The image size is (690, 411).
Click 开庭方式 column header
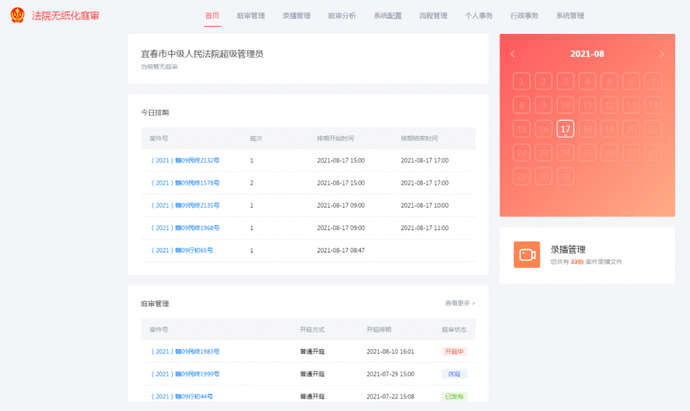[312, 330]
